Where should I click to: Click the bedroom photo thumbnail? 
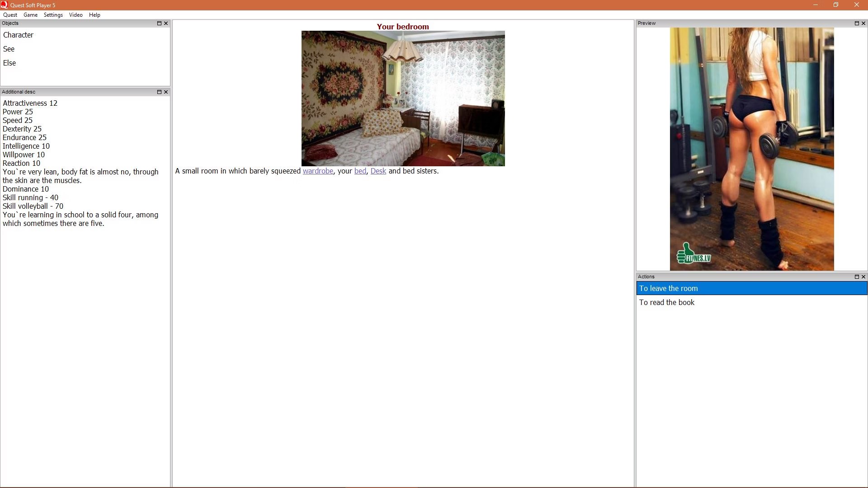click(403, 99)
